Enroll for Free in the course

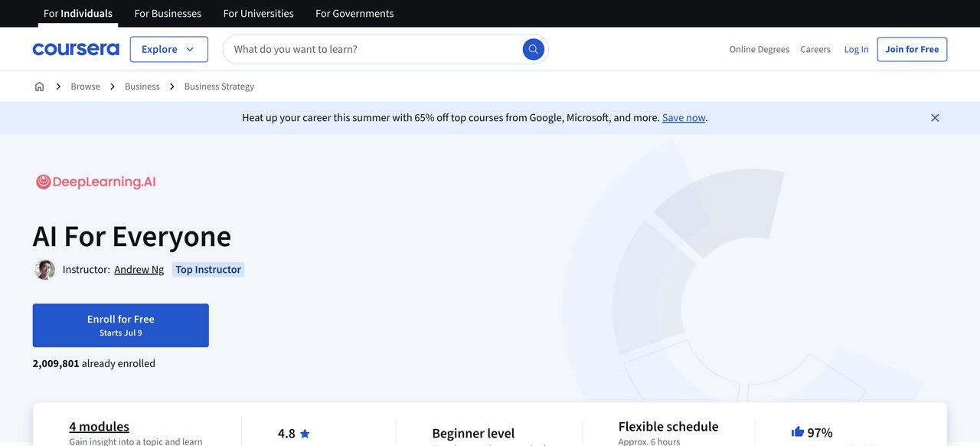120,325
